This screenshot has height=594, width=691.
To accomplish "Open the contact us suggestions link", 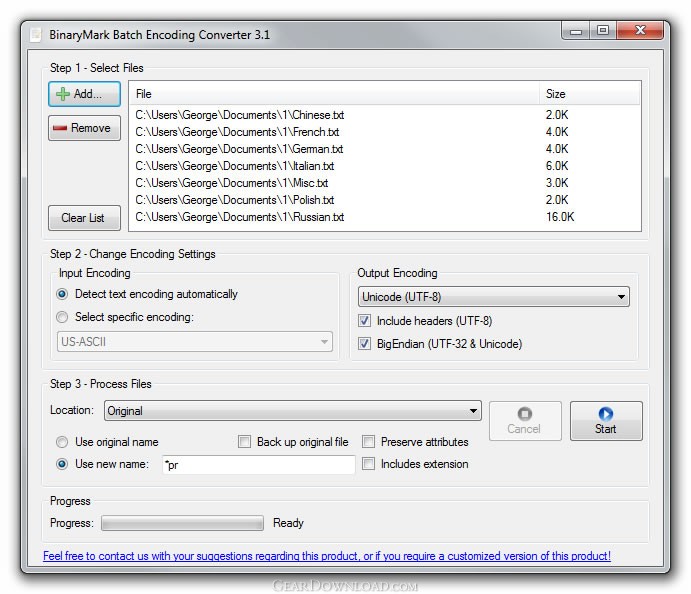I will [327, 556].
